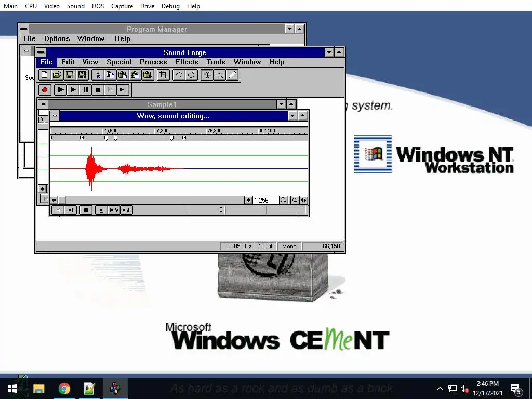
Task: Choose Save As floppy icon with question mark
Action: click(x=82, y=75)
